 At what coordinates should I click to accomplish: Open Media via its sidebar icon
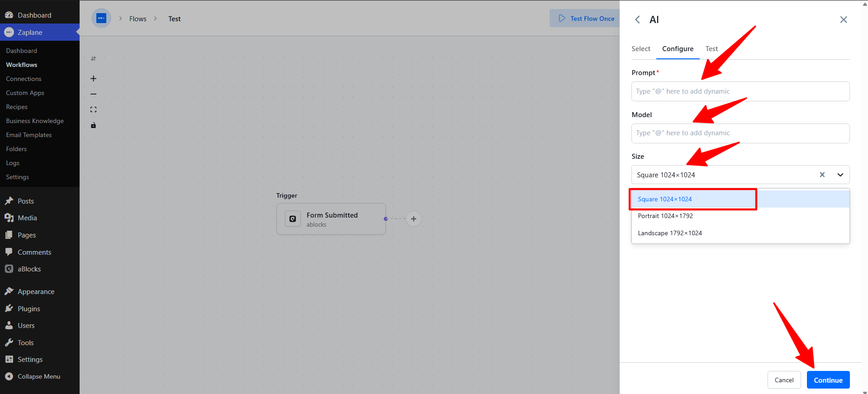9,218
